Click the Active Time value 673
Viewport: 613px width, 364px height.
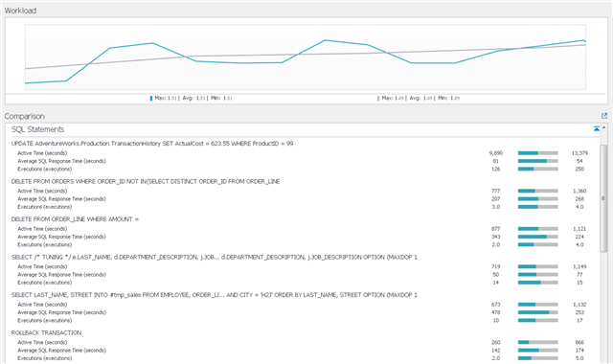click(496, 305)
